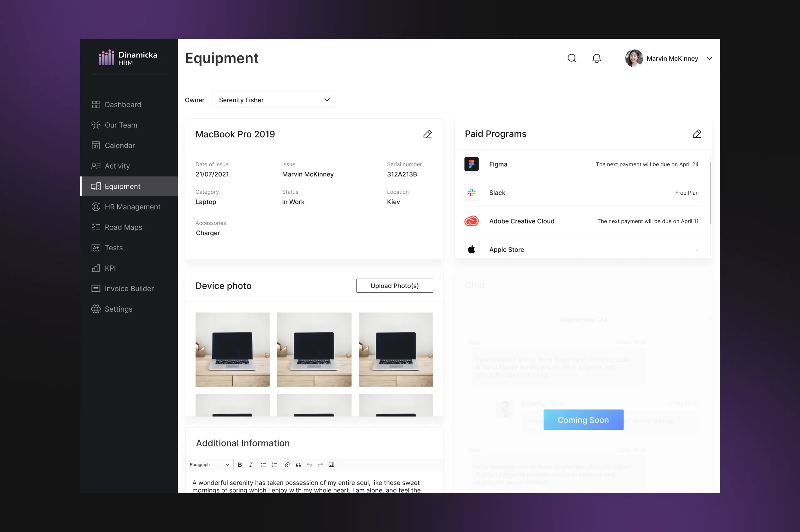Toggle italic formatting in editor
This screenshot has width=800, height=532.
[251, 465]
